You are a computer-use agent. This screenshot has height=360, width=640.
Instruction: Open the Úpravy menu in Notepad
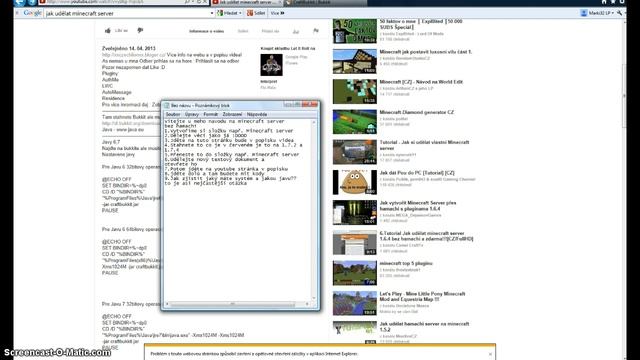[191, 114]
